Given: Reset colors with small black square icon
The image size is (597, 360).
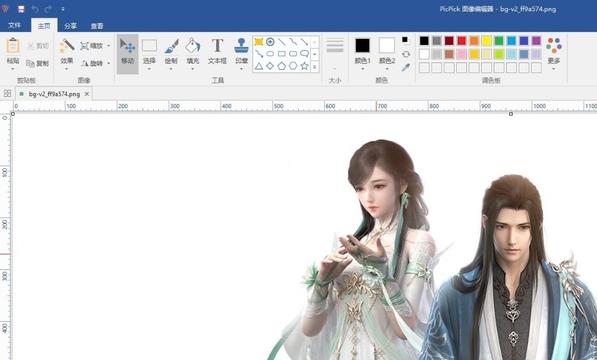Looking at the screenshot, I should [405, 40].
